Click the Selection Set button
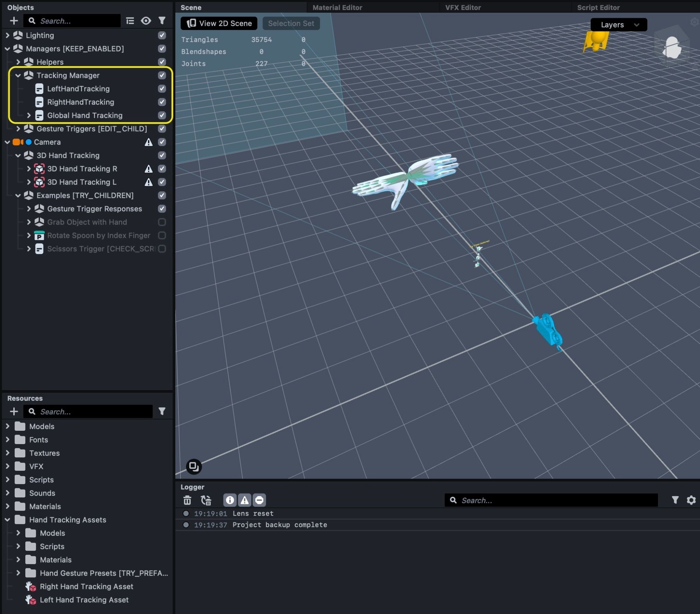Screen dimensions: 700x614 291,23
